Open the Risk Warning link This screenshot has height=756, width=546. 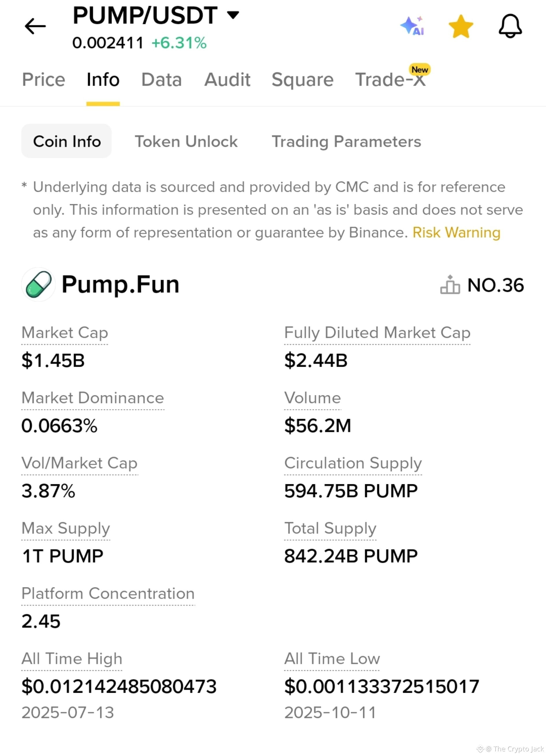[x=456, y=232]
